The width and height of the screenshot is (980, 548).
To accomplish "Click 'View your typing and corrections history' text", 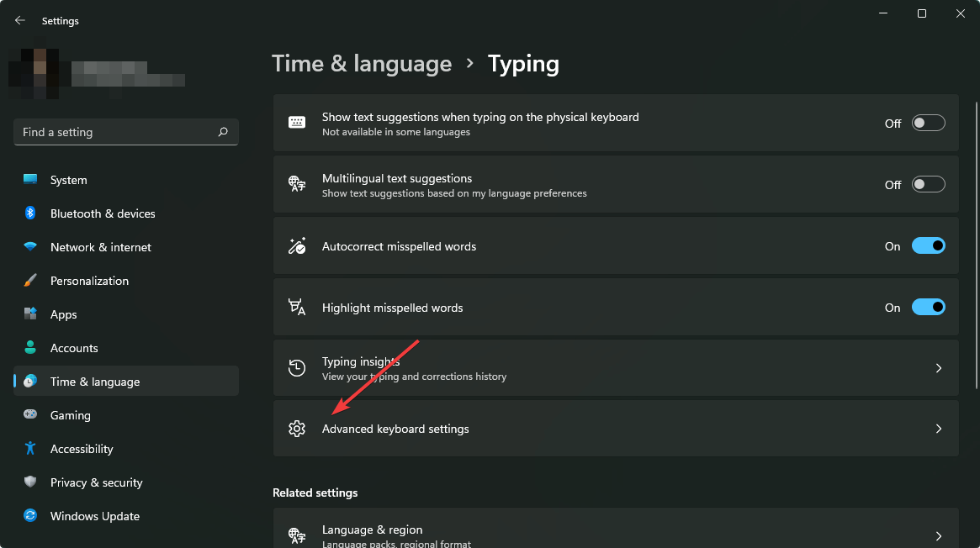I will coord(414,377).
